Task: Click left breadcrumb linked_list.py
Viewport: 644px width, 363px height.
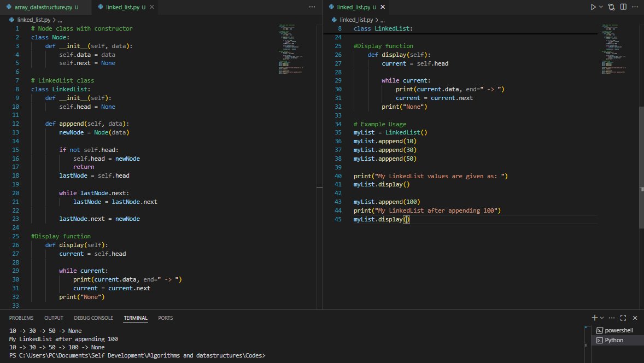Action: pyautogui.click(x=34, y=20)
